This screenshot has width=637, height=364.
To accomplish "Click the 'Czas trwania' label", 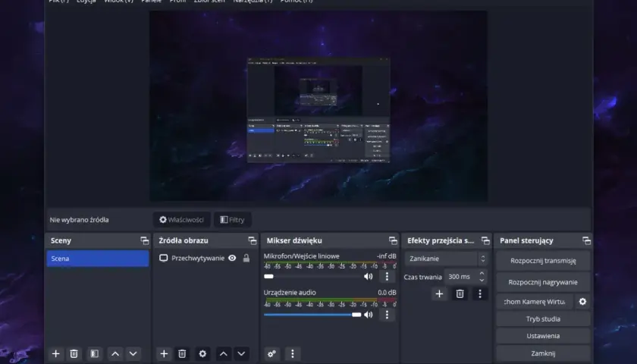I will pyautogui.click(x=422, y=277).
